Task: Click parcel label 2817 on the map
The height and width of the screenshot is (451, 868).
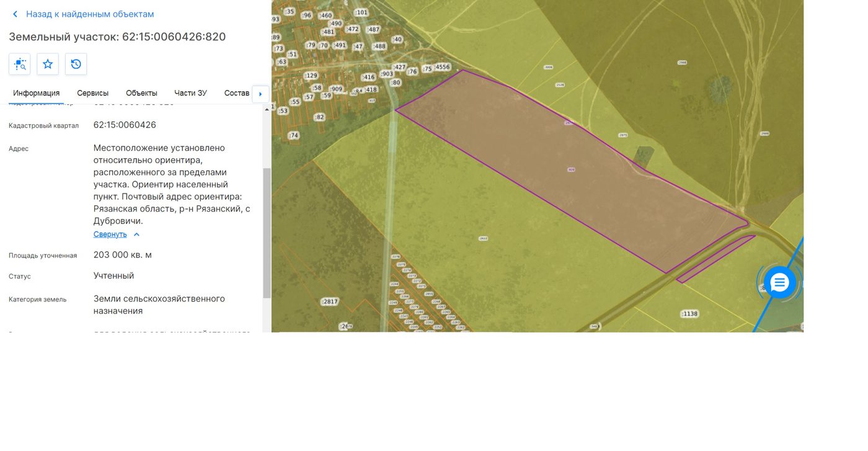Action: 330,301
